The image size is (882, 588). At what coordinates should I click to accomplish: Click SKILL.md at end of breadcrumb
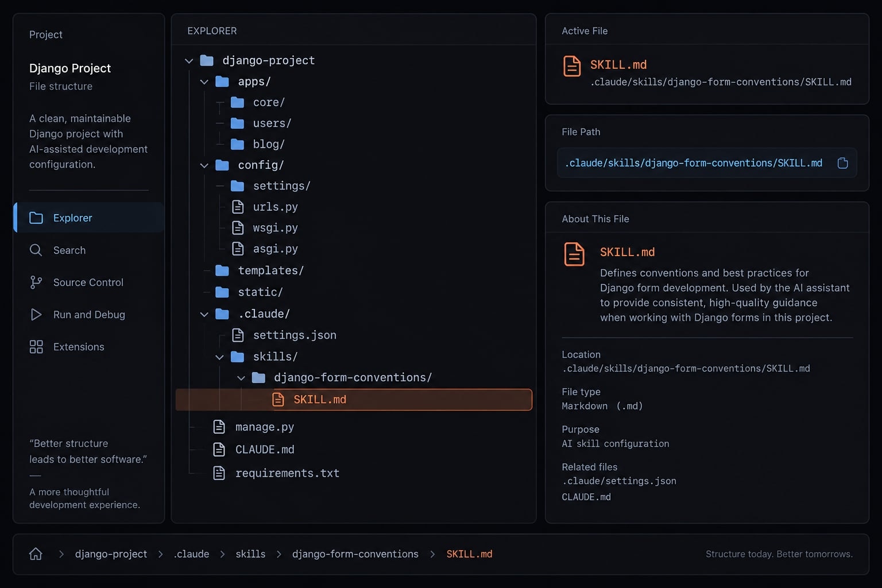pos(469,554)
